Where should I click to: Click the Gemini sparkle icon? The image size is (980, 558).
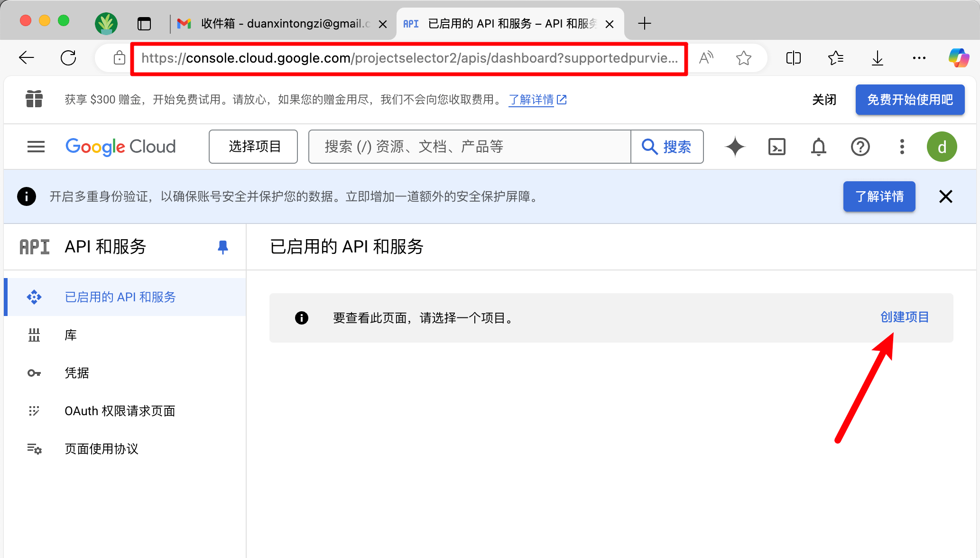point(735,147)
